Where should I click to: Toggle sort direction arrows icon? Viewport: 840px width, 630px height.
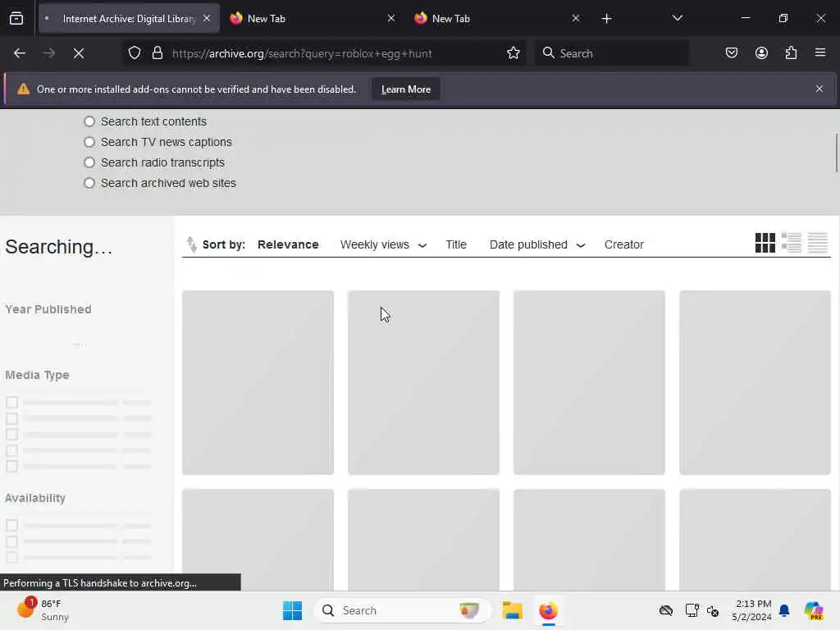click(191, 244)
